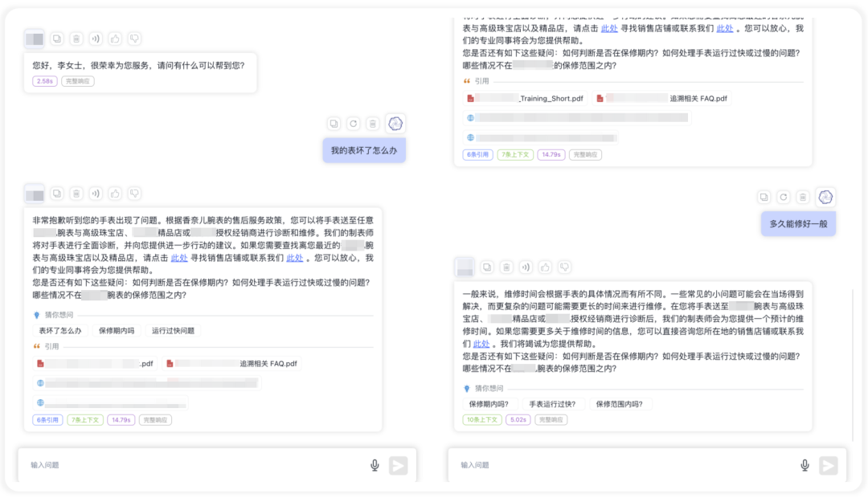Read aloud the left-panel reply starting 非常抱歉听到
The width and height of the screenshot is (868, 498).
tap(96, 194)
